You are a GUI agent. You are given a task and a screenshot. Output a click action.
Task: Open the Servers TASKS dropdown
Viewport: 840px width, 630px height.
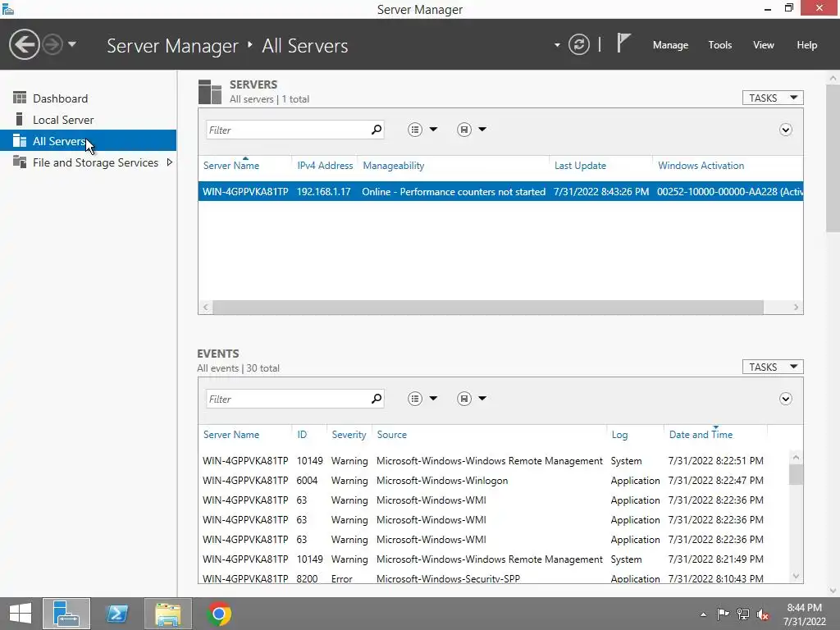pos(773,98)
